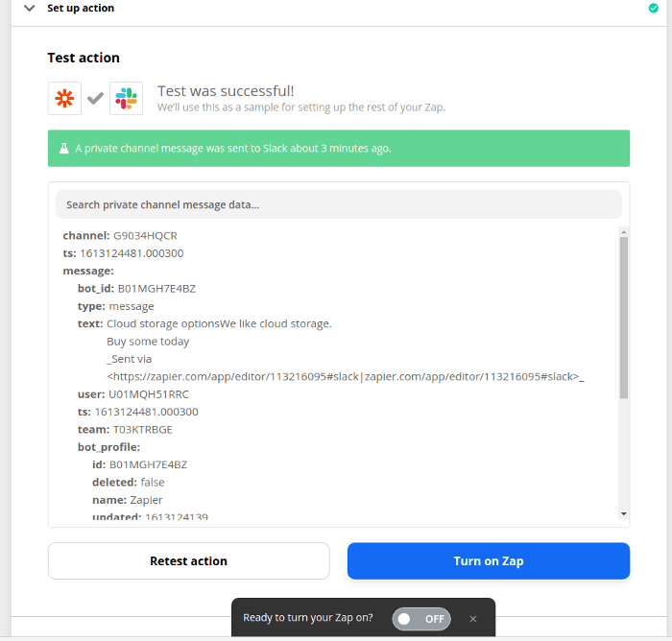672x641 pixels.
Task: Click the flask icon in green banner
Action: point(64,148)
